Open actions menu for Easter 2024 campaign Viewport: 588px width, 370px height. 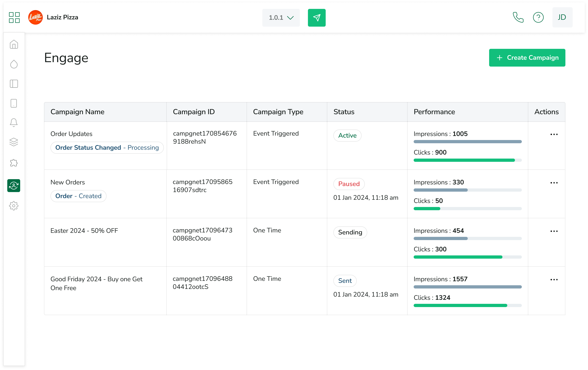pos(554,231)
